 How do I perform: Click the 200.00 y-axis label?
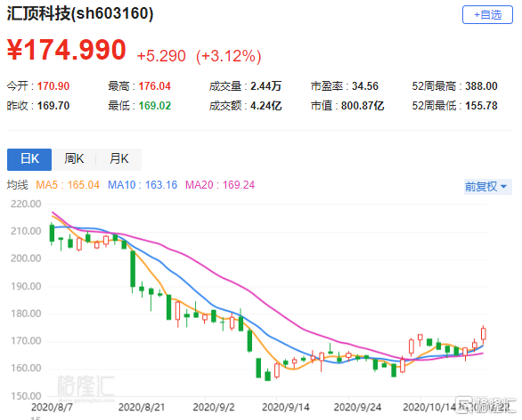click(x=26, y=258)
